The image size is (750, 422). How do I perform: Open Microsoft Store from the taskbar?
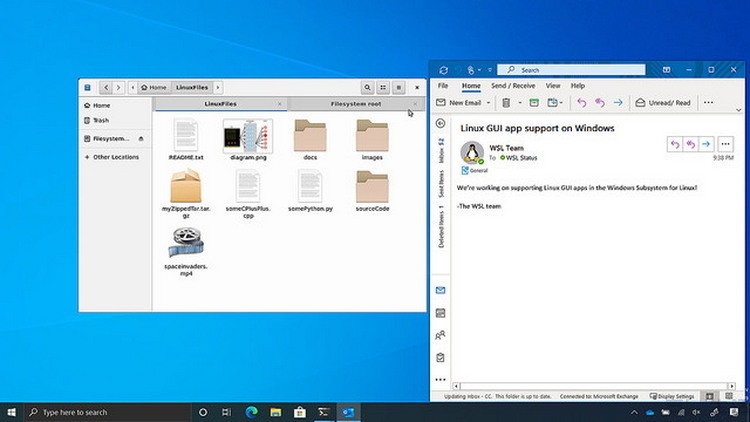(x=300, y=412)
